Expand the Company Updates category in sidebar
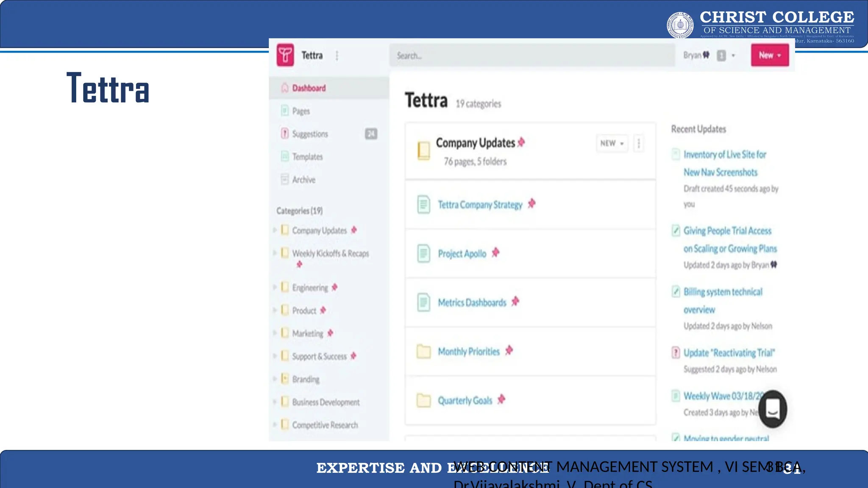 [x=275, y=230]
